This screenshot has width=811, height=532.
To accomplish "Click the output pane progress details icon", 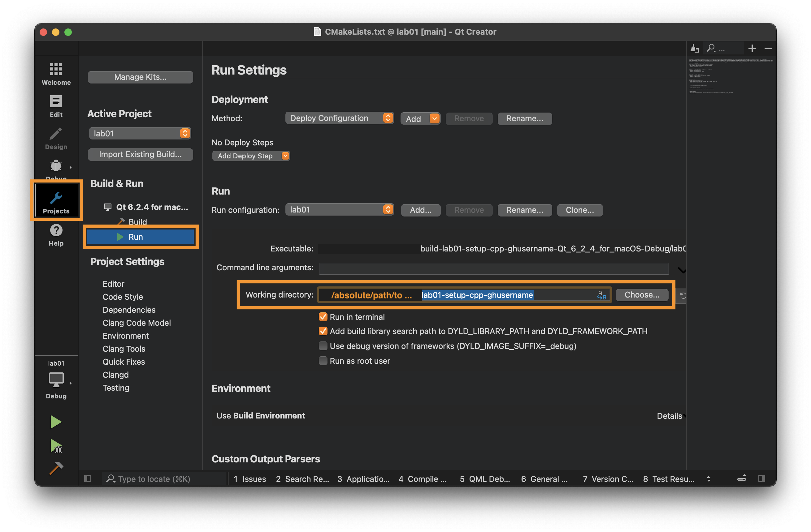I will pos(741,478).
